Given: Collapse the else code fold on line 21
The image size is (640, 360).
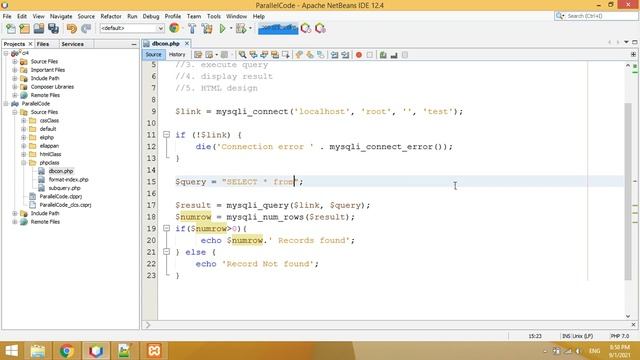Looking at the screenshot, I should coord(166,251).
